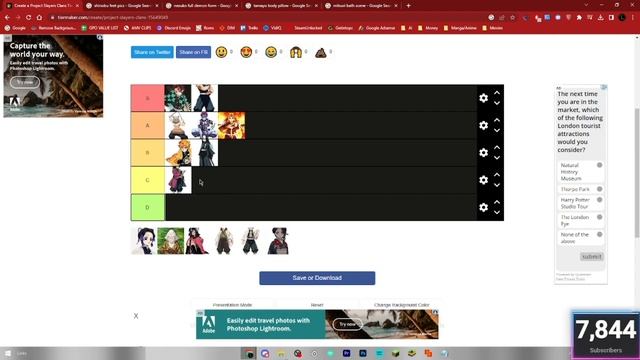Open the Downloads icon in Chrome toolbar
This screenshot has height=360, width=640.
600,18
